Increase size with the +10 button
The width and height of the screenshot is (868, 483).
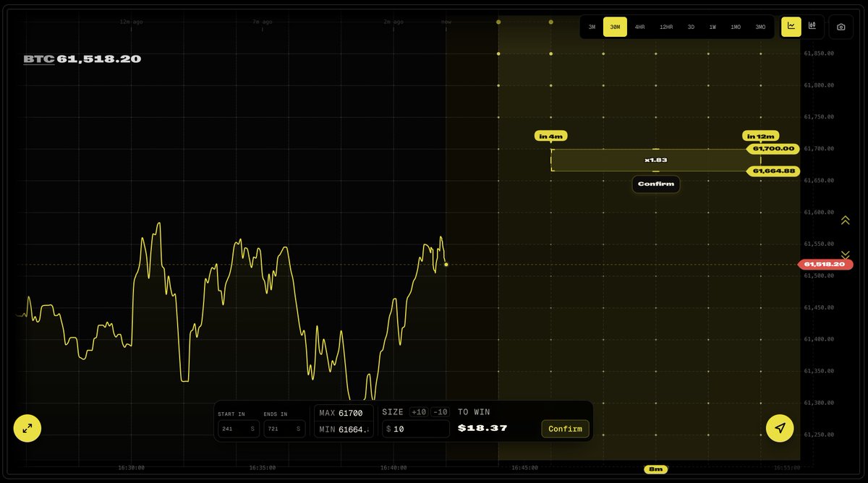tap(418, 412)
